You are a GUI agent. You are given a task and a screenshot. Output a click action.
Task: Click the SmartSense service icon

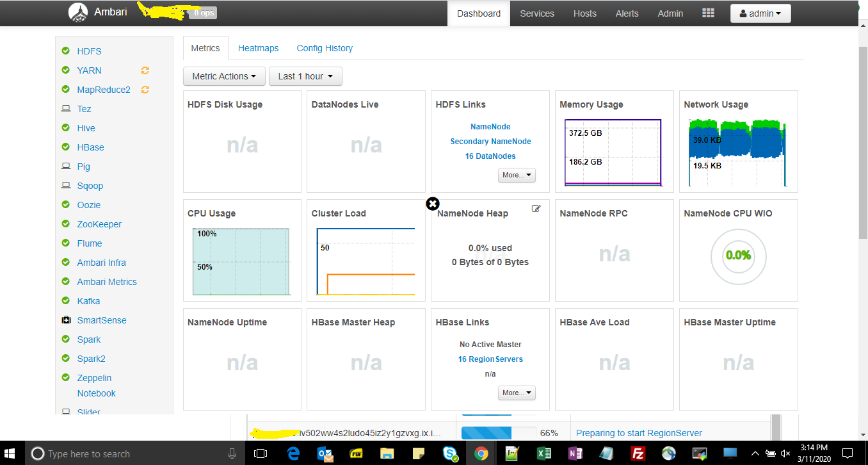point(65,320)
